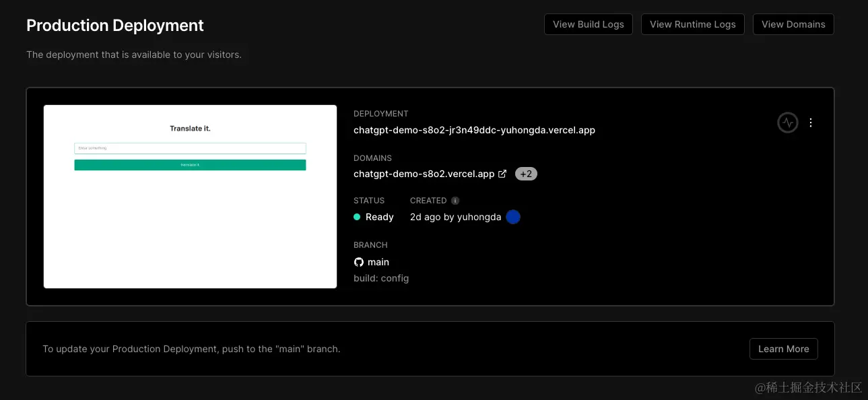
Task: Open View Runtime Logs
Action: click(x=693, y=24)
